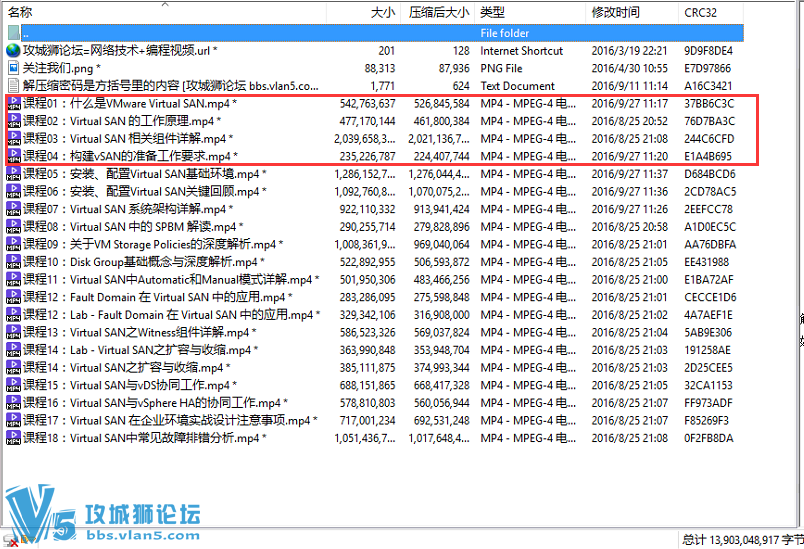
Task: Click the status icon in bottom-left corner
Action: click(x=10, y=540)
